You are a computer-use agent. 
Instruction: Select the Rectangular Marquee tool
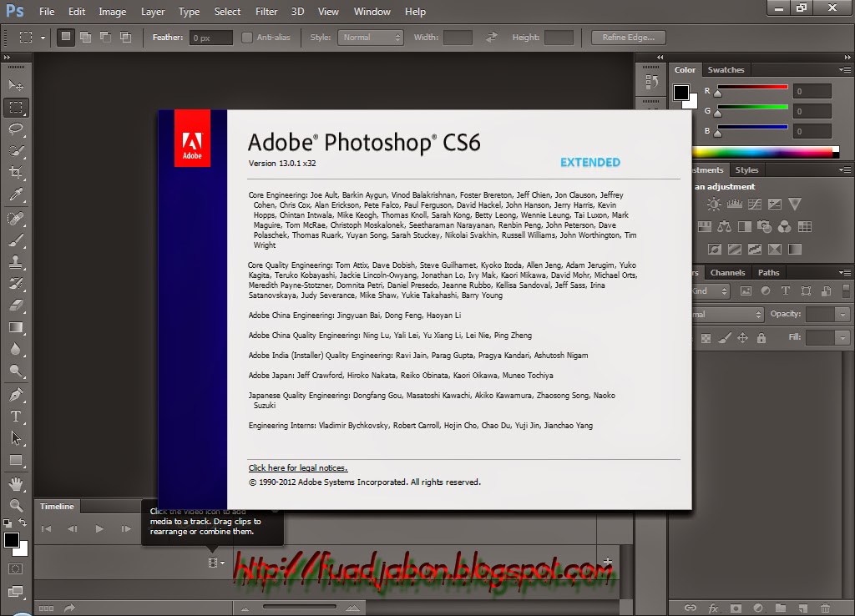(x=16, y=108)
